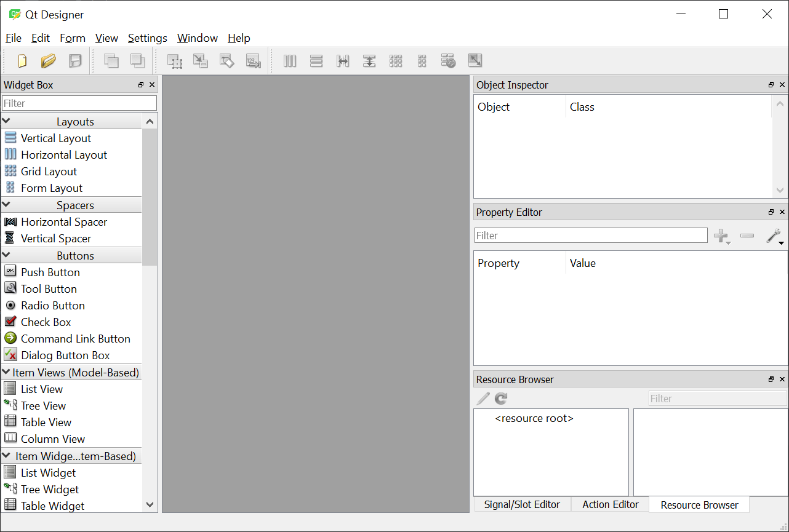
Task: Click the Open form folder icon
Action: 49,61
